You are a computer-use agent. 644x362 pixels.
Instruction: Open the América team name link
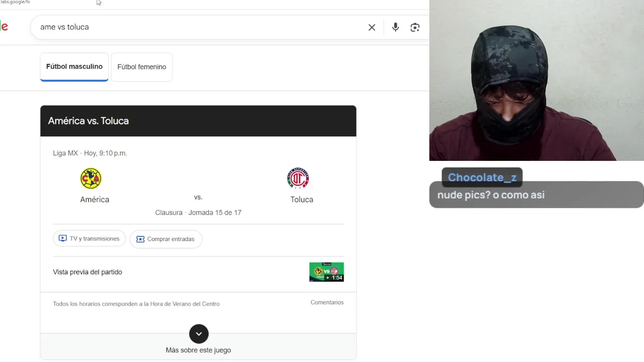click(x=95, y=200)
